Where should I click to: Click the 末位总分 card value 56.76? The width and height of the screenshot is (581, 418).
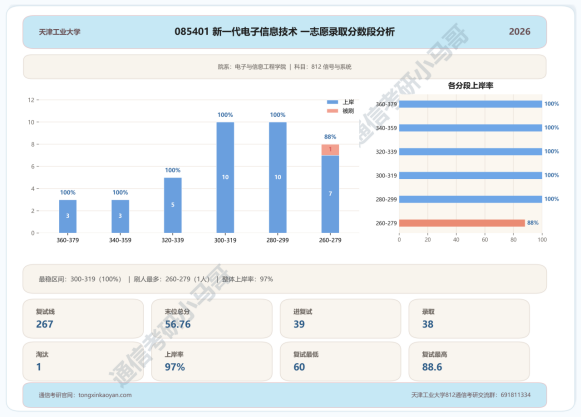pyautogui.click(x=178, y=324)
